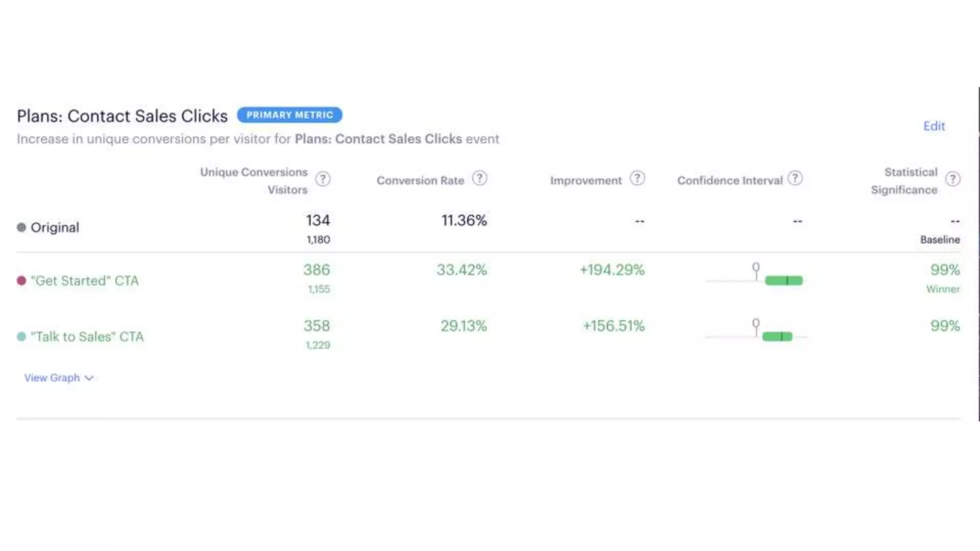
Task: Click the gray dot beside Original
Action: (x=21, y=227)
